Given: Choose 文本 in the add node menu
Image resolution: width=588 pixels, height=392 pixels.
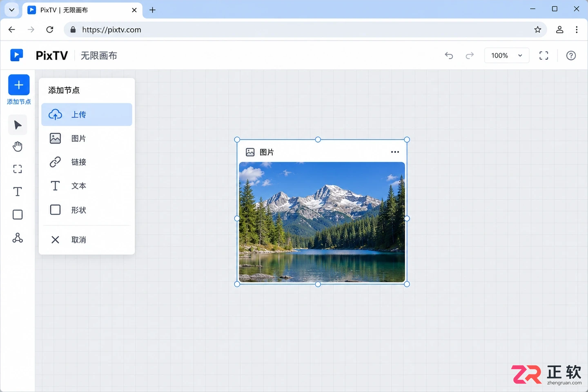Looking at the screenshot, I should pos(87,186).
